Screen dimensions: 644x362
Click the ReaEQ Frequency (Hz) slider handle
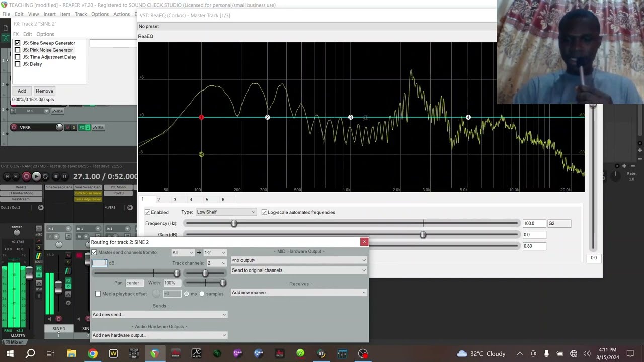click(x=234, y=223)
